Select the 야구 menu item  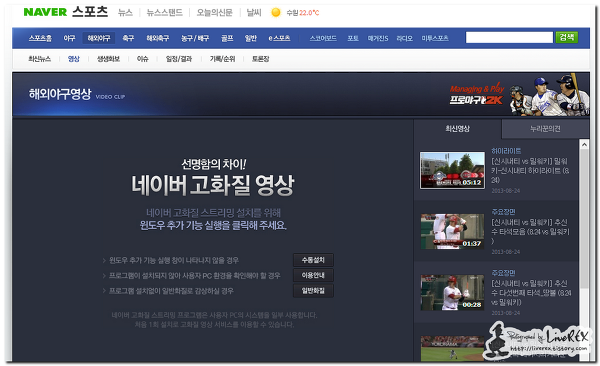point(69,38)
